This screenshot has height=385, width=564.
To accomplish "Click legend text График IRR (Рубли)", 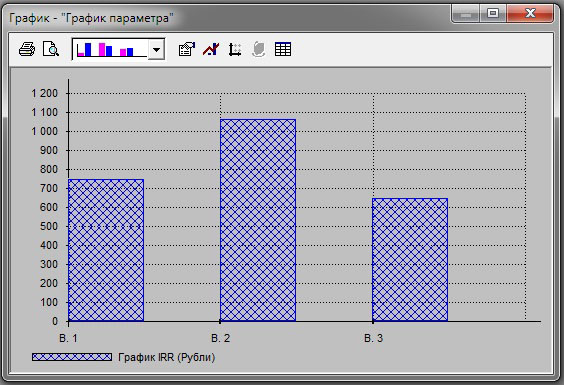I will pos(167,357).
